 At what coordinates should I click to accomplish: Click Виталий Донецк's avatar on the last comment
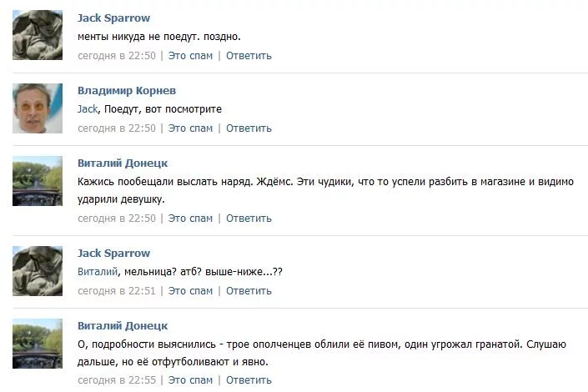click(x=38, y=344)
